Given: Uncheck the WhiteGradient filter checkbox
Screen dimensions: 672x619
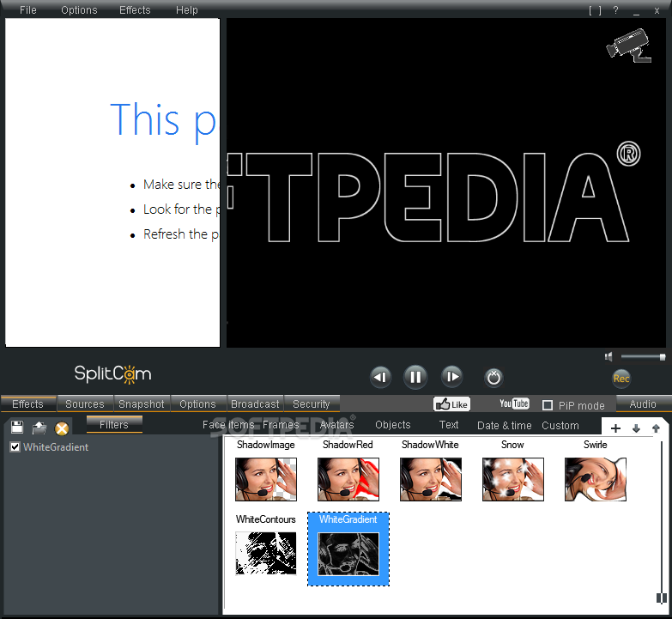Looking at the screenshot, I should (x=15, y=447).
